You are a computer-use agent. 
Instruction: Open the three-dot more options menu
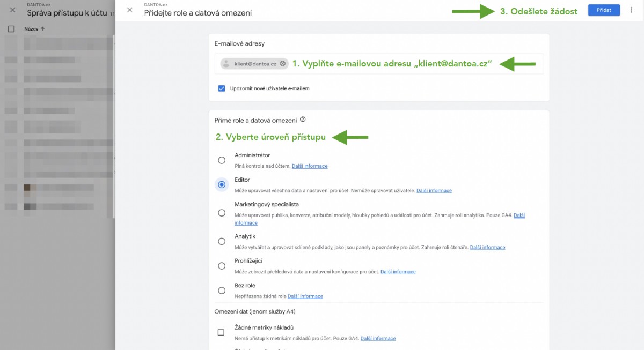[x=631, y=10]
